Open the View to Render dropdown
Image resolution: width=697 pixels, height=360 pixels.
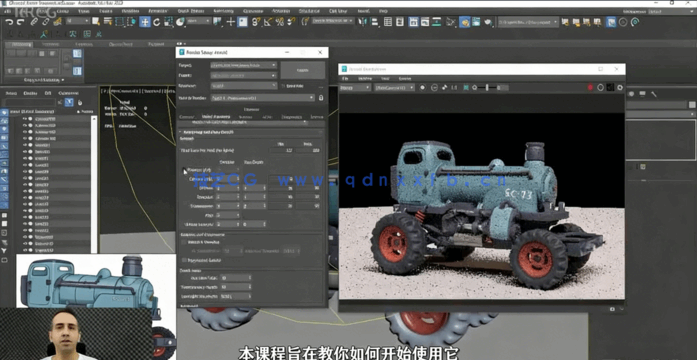pos(262,98)
